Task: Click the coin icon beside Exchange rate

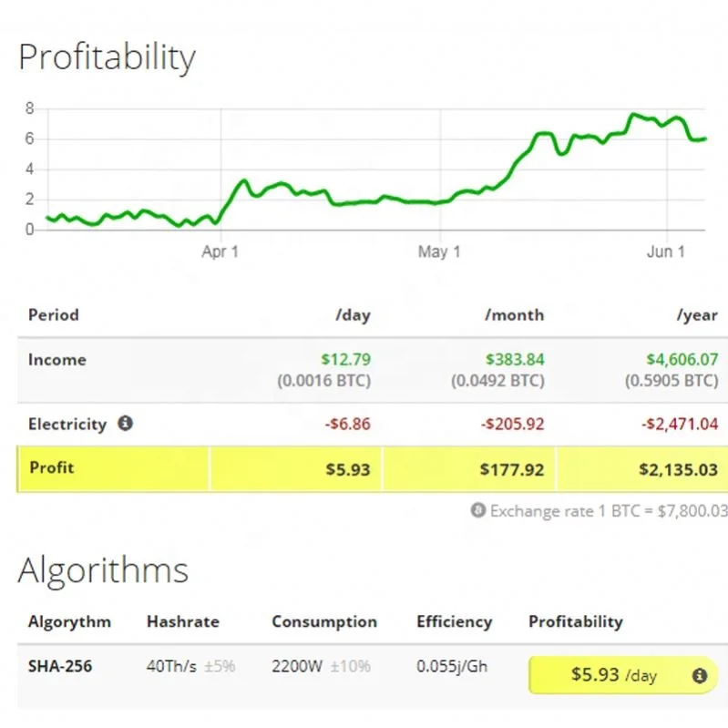Action: click(478, 511)
